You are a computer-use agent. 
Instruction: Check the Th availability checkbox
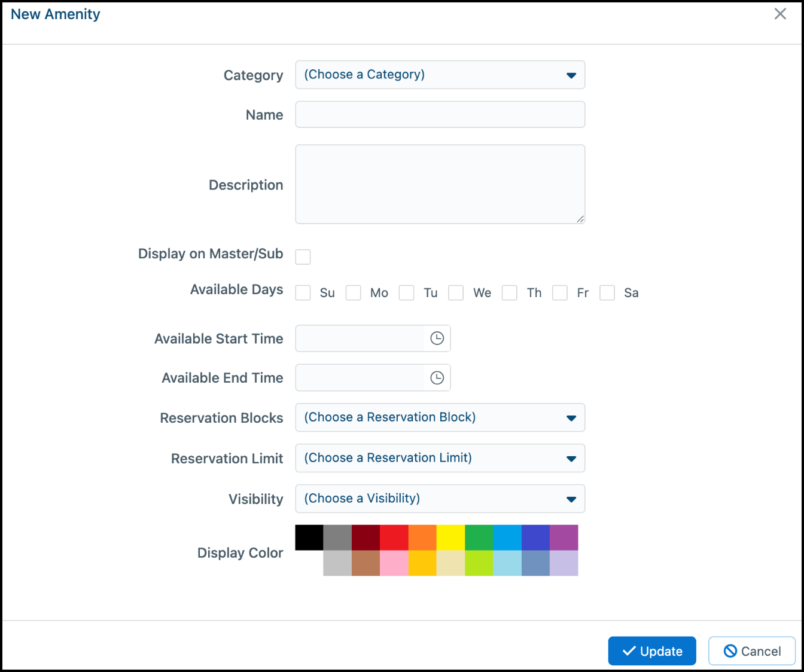click(x=509, y=292)
